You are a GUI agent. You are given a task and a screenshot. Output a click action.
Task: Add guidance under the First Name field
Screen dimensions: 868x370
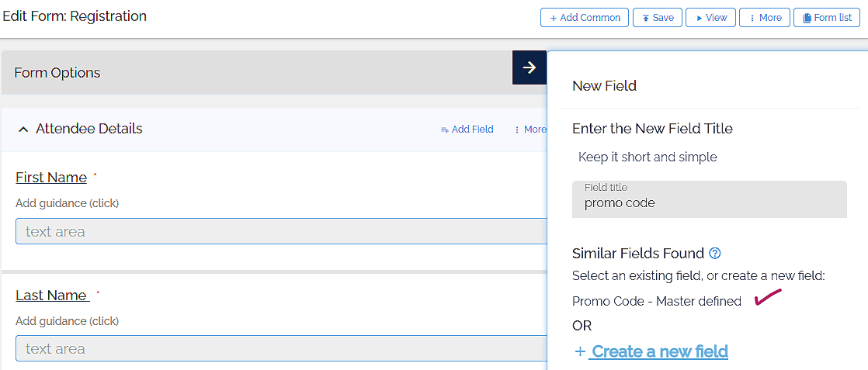67,203
